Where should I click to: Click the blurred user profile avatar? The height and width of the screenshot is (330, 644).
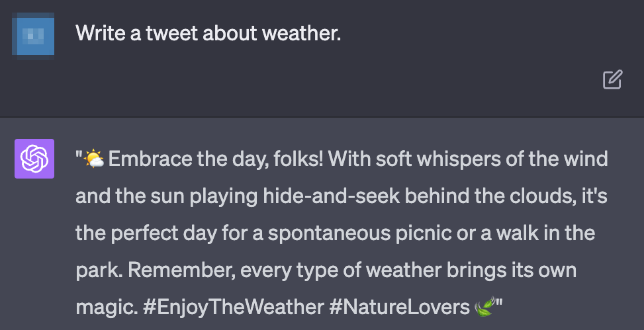tap(33, 34)
